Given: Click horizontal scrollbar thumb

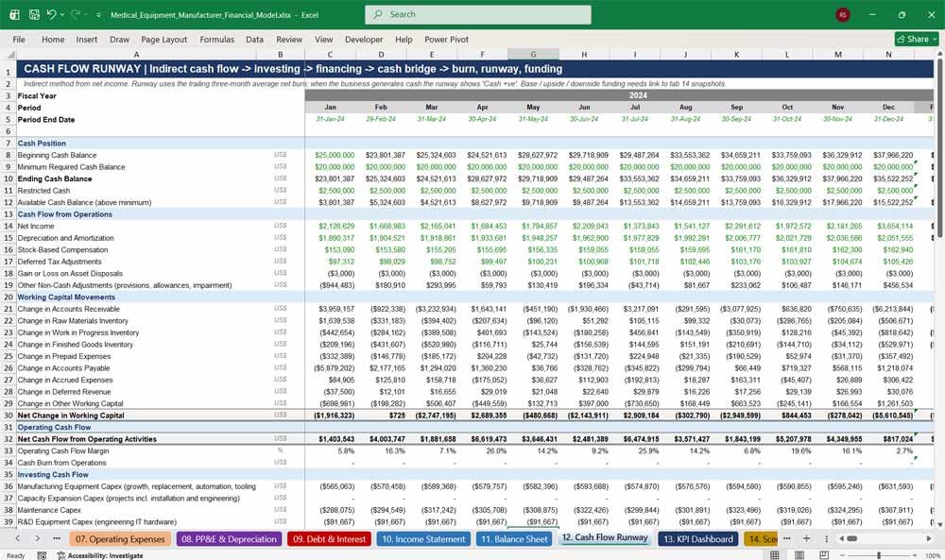Looking at the screenshot, I should [851, 538].
